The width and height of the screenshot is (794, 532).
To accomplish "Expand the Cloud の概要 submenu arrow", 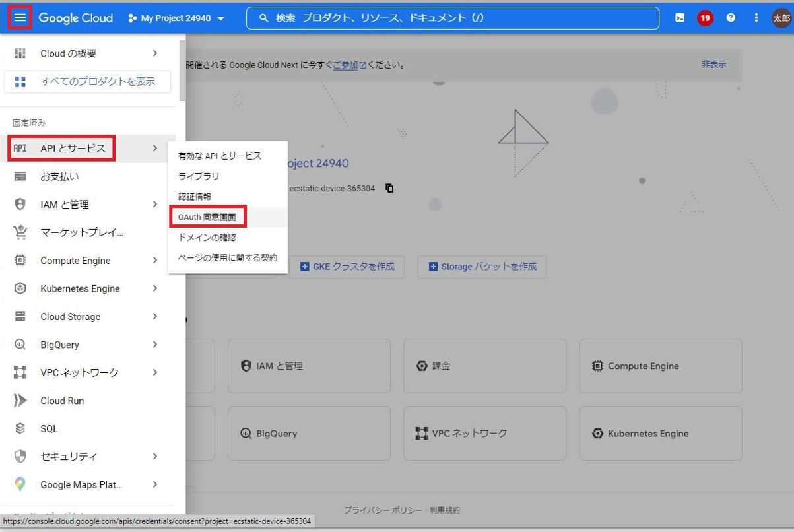I will point(155,53).
